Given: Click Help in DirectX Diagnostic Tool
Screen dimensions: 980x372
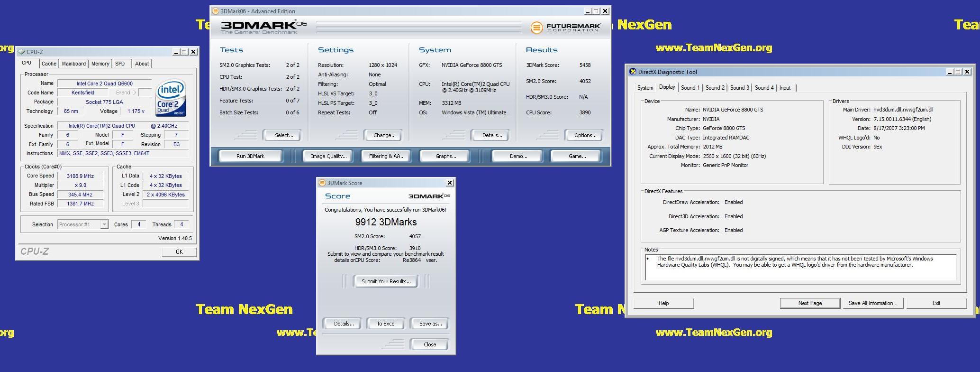Looking at the screenshot, I should point(663,303).
